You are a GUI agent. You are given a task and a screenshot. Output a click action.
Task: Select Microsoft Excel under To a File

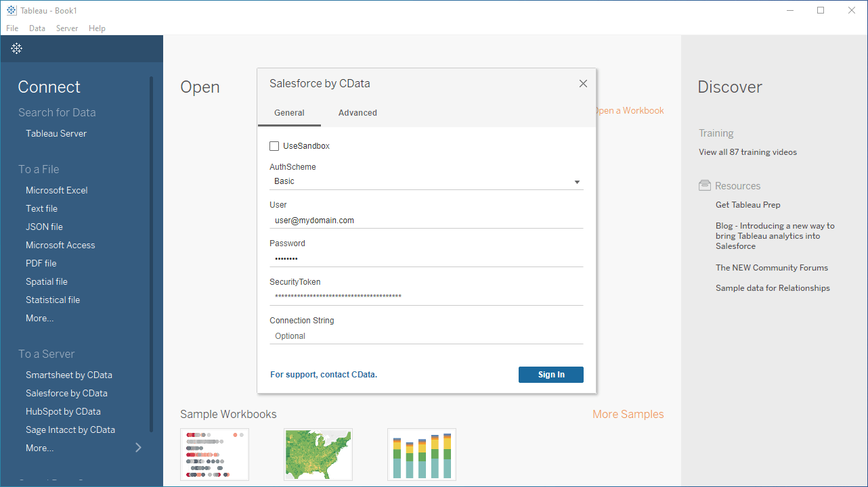56,190
